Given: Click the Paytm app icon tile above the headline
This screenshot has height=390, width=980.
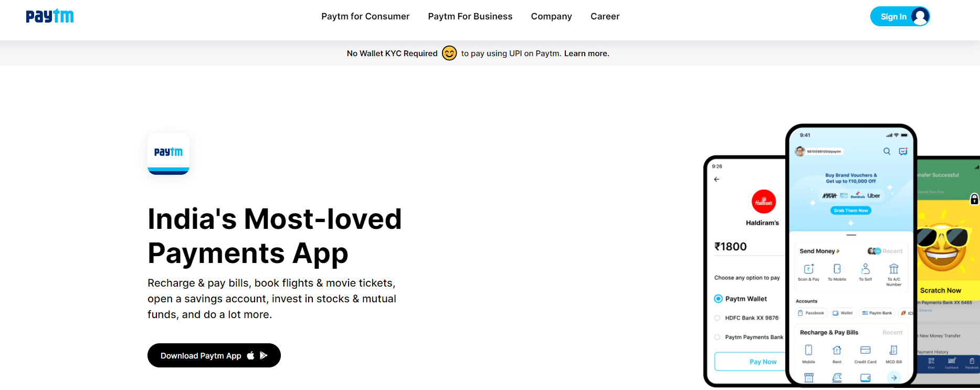Looking at the screenshot, I should point(168,154).
